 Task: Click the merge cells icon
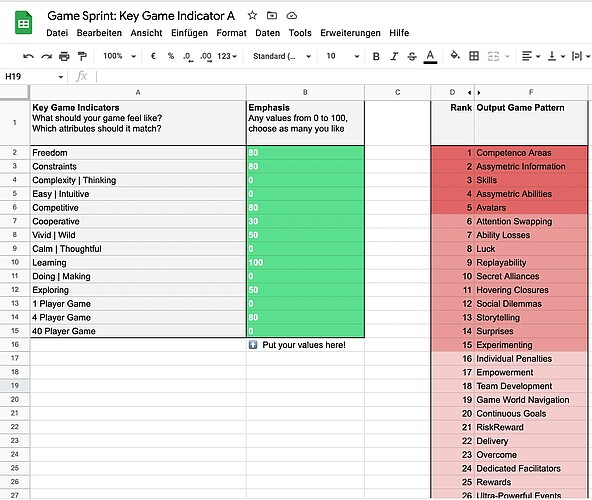click(x=493, y=56)
